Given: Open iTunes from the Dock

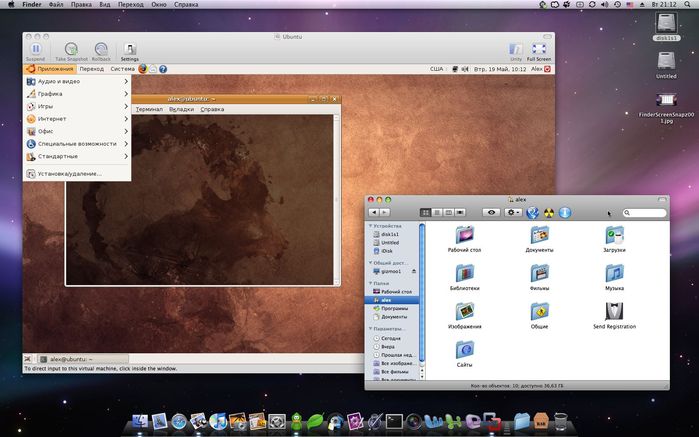Looking at the screenshot, I should point(218,421).
